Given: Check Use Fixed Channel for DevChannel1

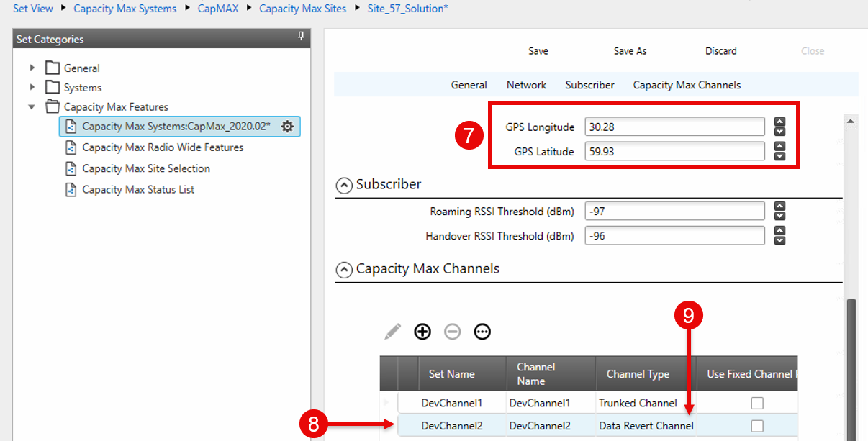Looking at the screenshot, I should coord(757,403).
